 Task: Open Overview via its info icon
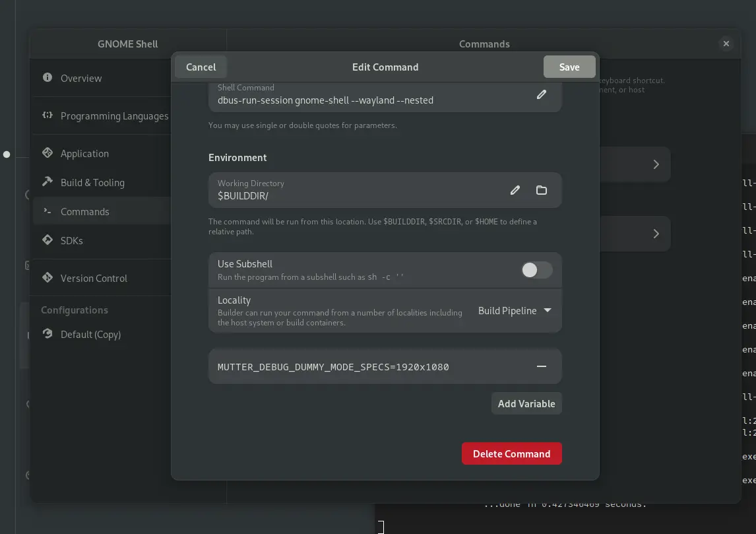[47, 77]
